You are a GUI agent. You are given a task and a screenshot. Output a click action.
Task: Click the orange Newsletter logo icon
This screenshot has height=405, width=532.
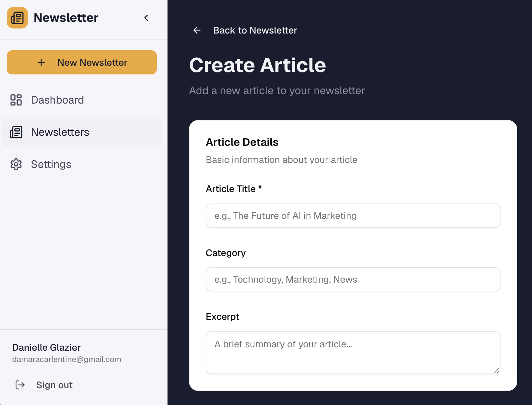(x=17, y=18)
